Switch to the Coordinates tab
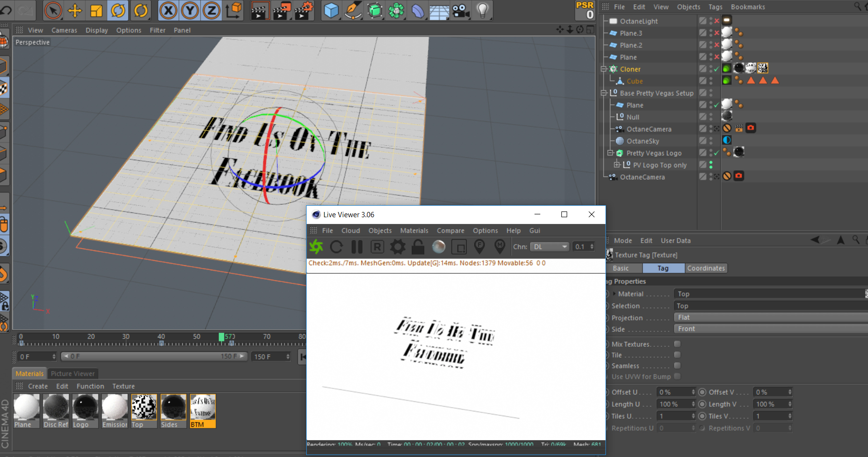This screenshot has height=457, width=868. click(706, 268)
